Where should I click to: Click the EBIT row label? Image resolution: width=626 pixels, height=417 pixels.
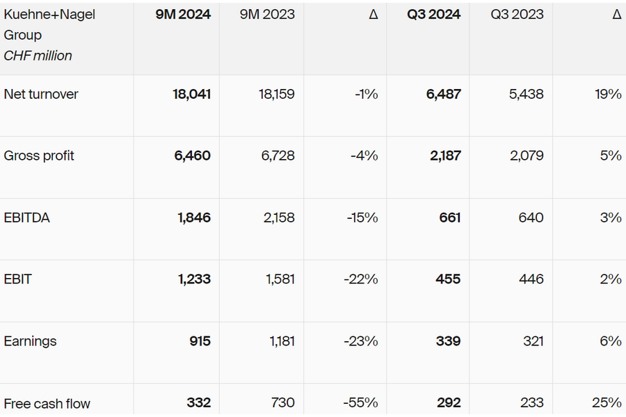[18, 280]
